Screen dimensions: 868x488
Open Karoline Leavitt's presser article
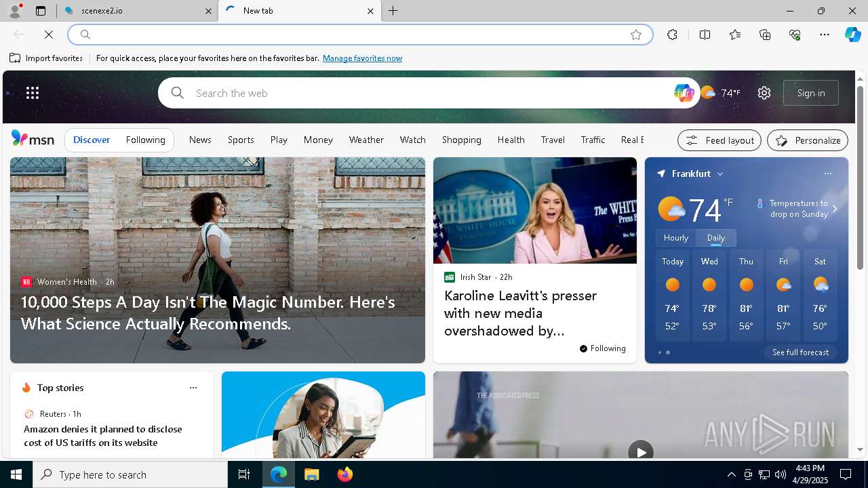[x=520, y=313]
